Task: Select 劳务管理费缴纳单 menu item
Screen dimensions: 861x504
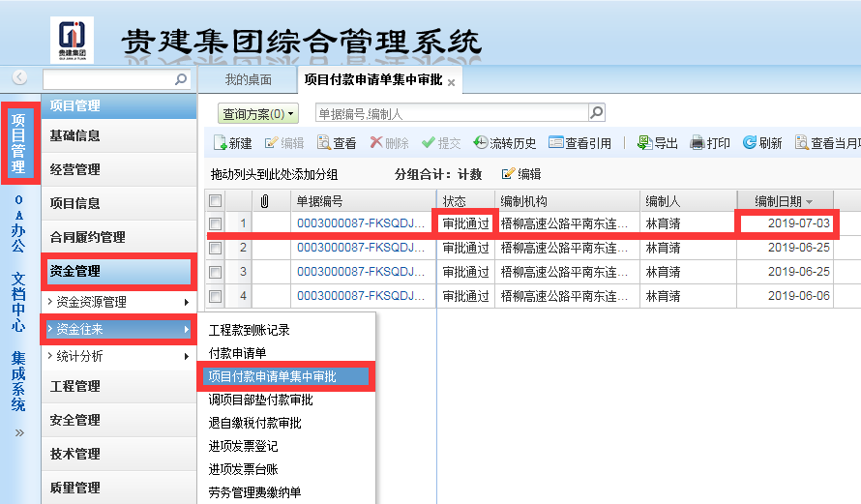Action: pyautogui.click(x=255, y=492)
